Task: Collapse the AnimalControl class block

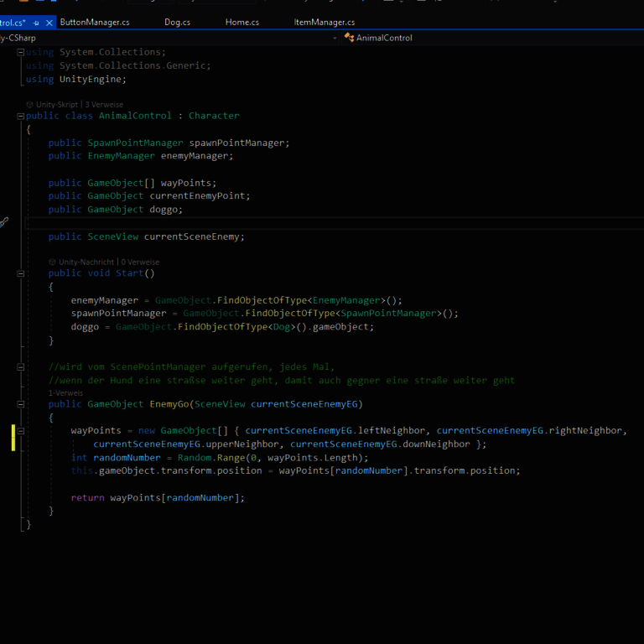Action: click(20, 117)
